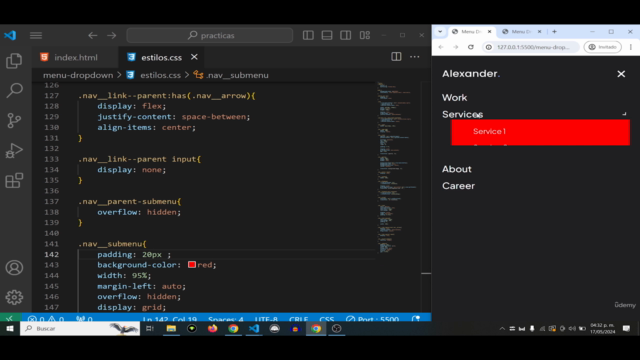Open VS Code notifications bell

point(416,319)
